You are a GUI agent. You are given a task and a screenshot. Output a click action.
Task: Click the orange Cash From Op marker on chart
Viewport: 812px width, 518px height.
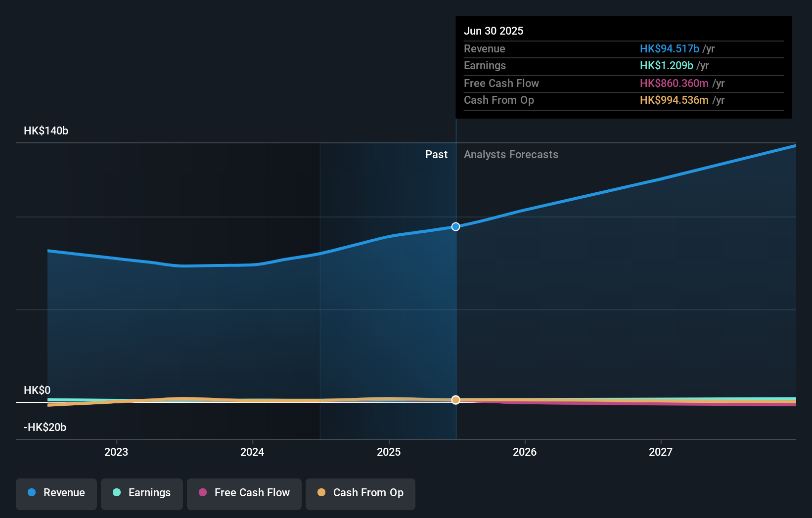coord(455,400)
